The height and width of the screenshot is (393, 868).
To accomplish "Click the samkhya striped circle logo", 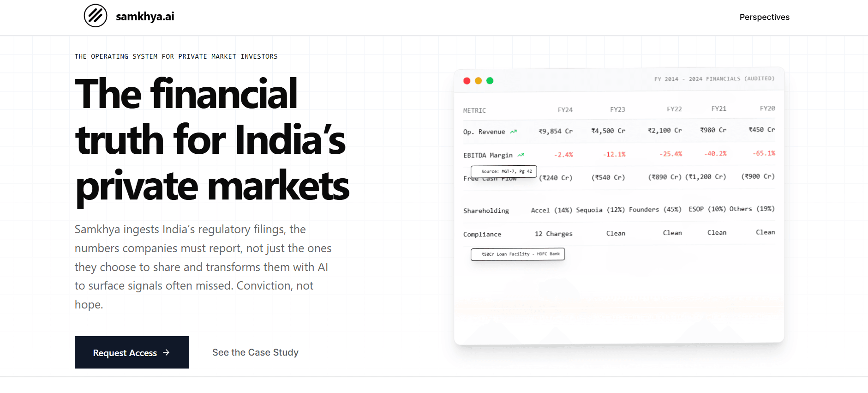I will [x=96, y=16].
